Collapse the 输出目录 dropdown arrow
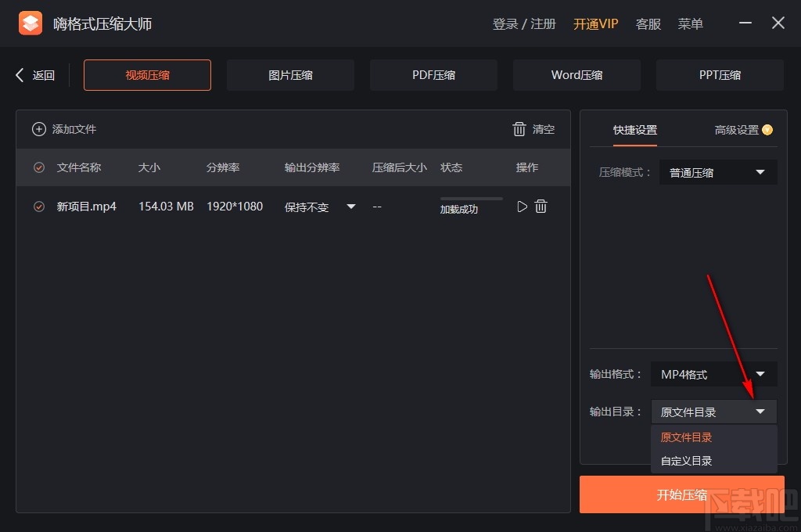This screenshot has height=532, width=801. click(x=760, y=411)
